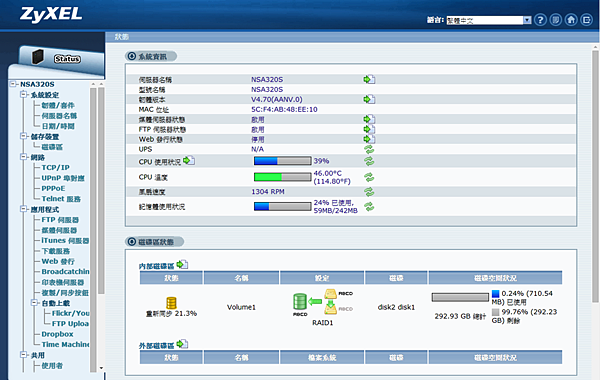Open FTP 伺服器 in sidebar

[x=60, y=220]
